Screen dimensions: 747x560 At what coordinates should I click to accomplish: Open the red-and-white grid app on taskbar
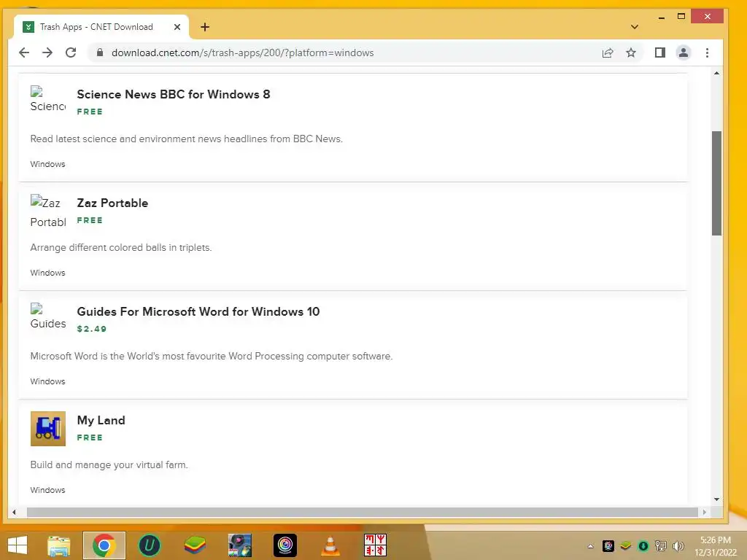point(376,545)
